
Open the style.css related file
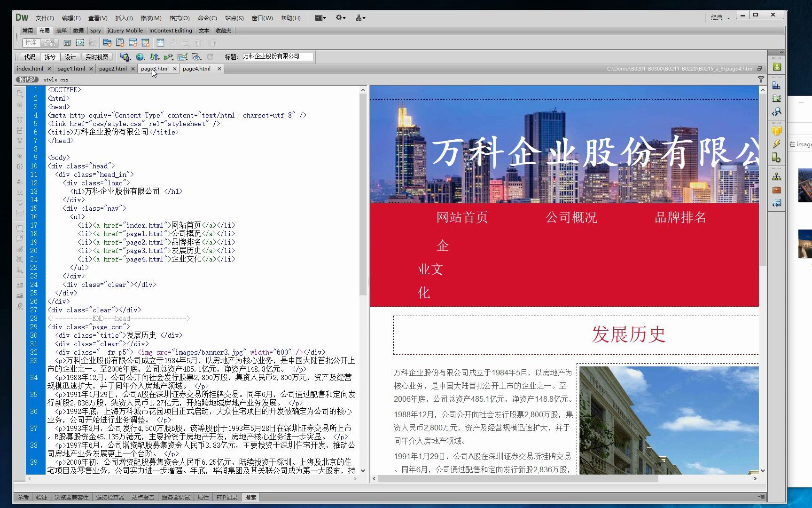pos(56,79)
